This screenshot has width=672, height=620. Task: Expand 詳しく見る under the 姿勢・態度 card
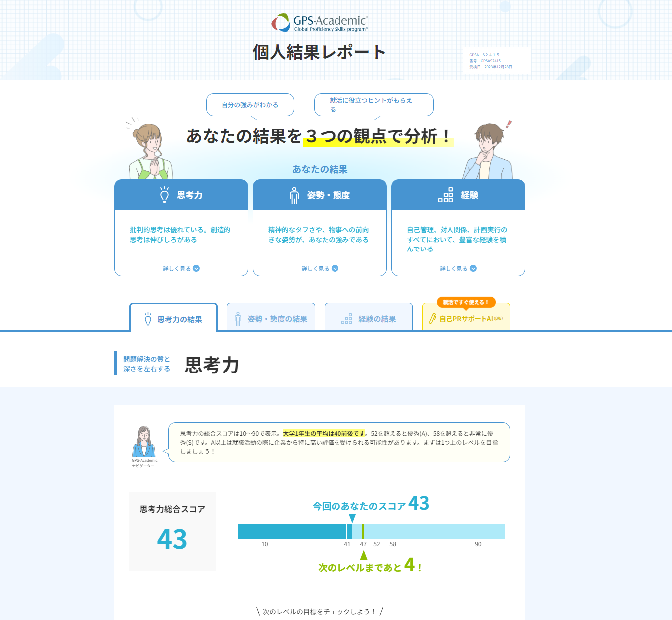click(320, 268)
